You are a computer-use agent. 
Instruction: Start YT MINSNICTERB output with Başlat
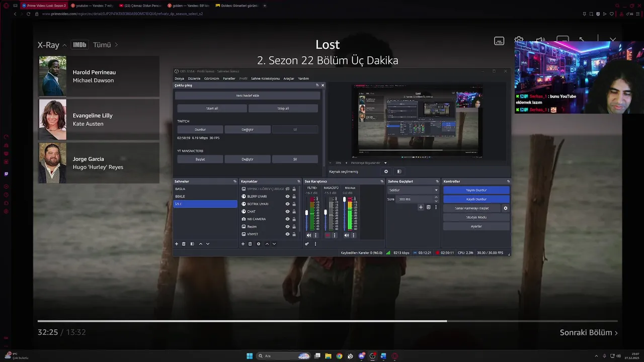(200, 159)
